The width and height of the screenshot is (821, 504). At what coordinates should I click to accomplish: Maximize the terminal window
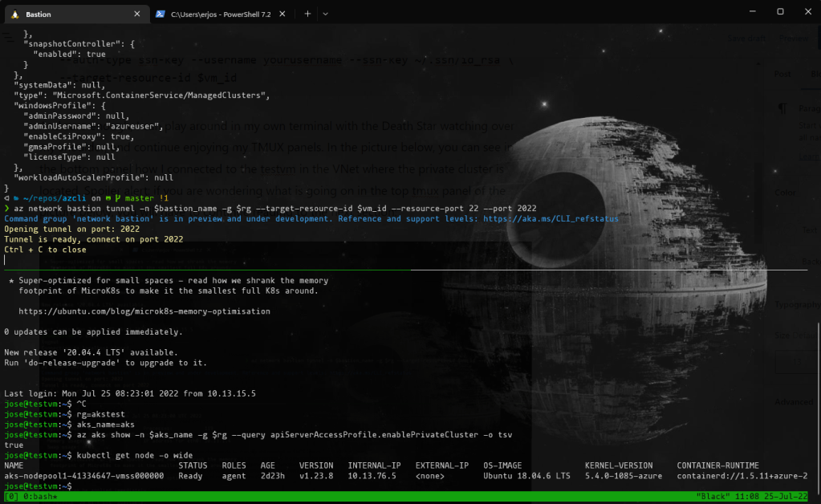pyautogui.click(x=779, y=12)
